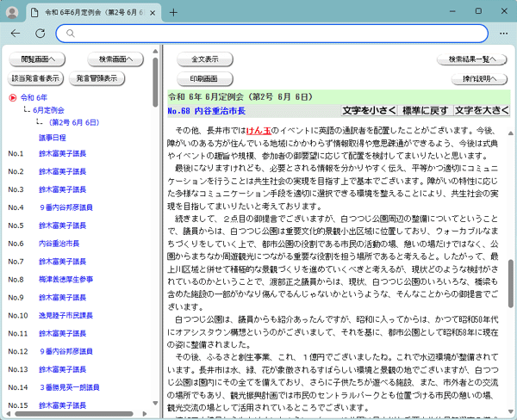
Task: Click the 全文表示 button
Action: click(205, 59)
